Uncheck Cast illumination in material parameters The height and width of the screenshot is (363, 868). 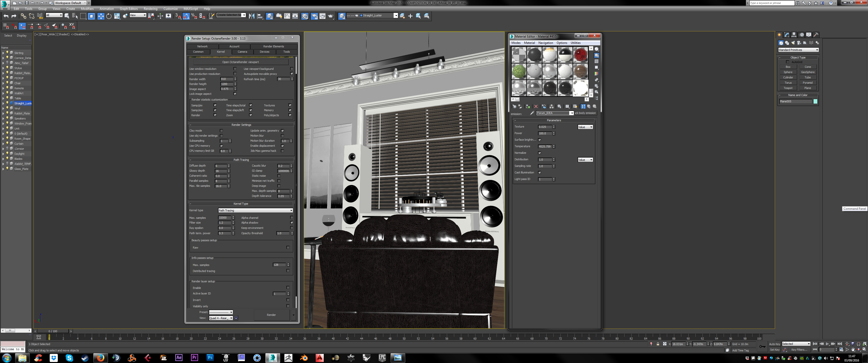point(539,172)
